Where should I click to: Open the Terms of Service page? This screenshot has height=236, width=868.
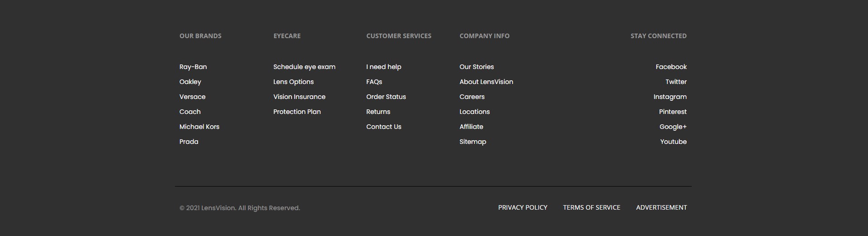[x=592, y=207]
